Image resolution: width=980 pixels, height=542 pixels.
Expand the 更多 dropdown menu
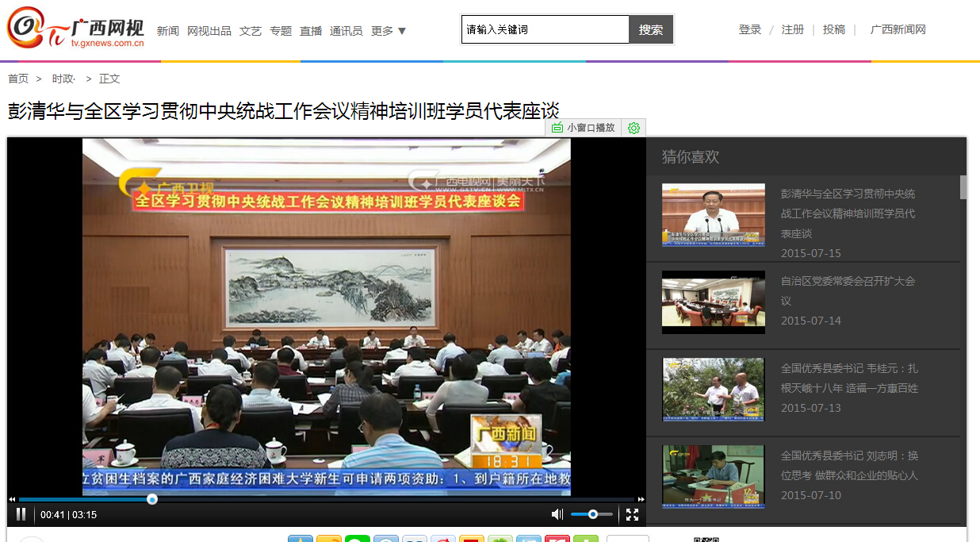tap(389, 31)
